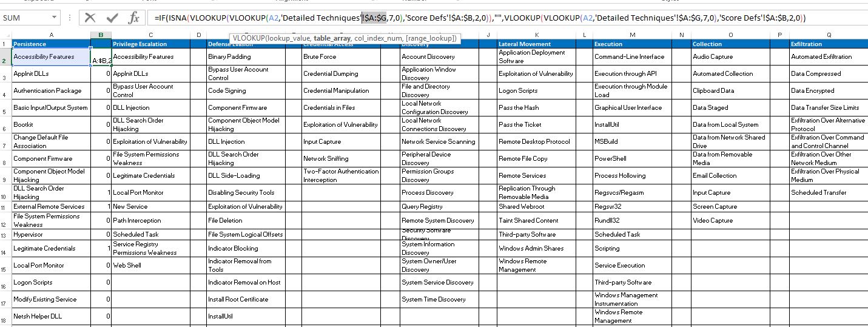868x327 pixels.
Task: Select the Bootkit cell
Action: point(51,124)
